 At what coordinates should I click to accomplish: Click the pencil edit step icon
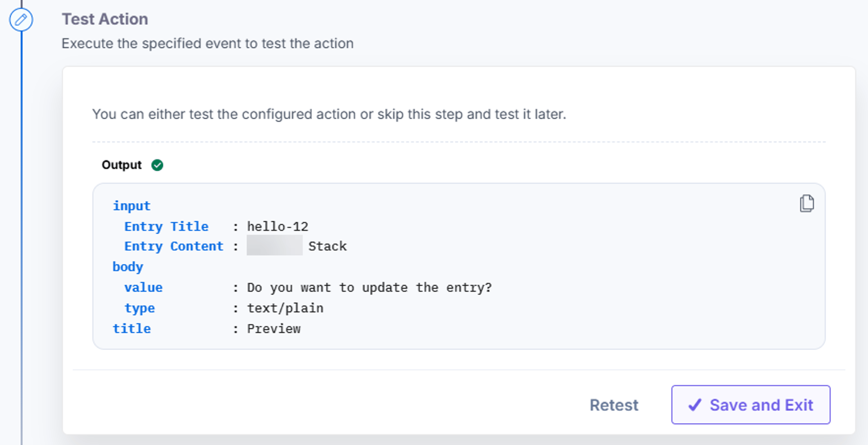[21, 19]
